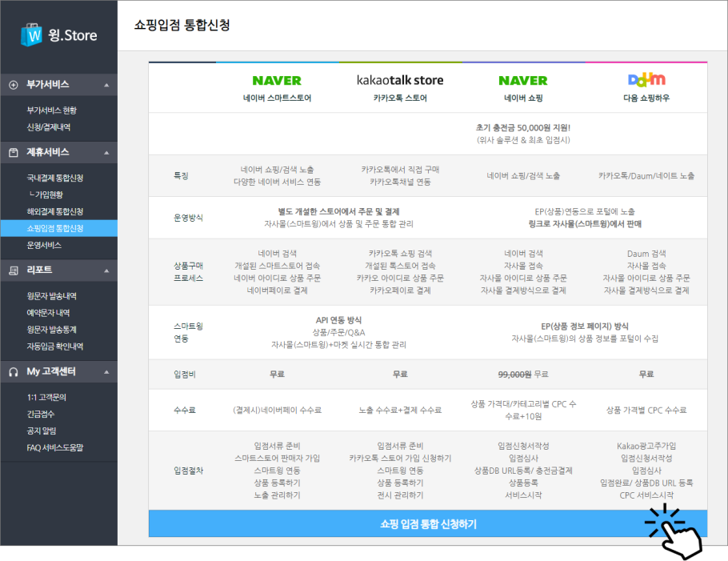Click (결제시)네이버페이 수수료 cell
The width and height of the screenshot is (728, 561).
click(x=277, y=410)
